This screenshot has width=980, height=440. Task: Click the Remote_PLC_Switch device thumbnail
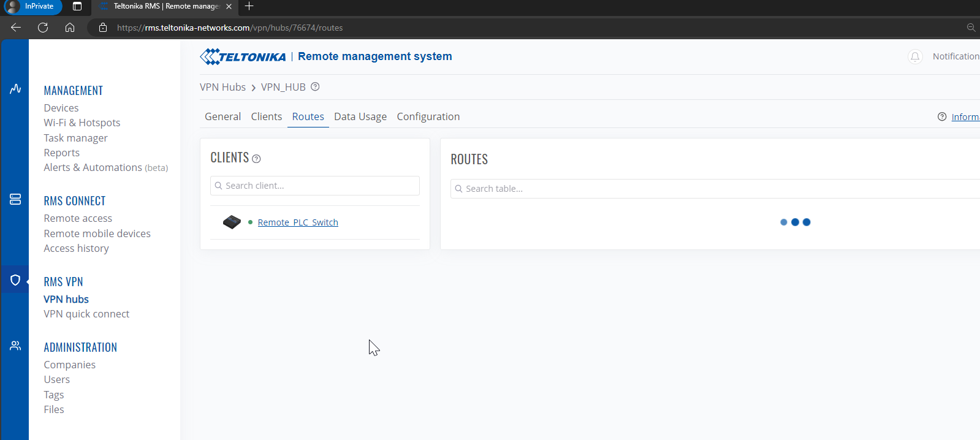coord(232,222)
